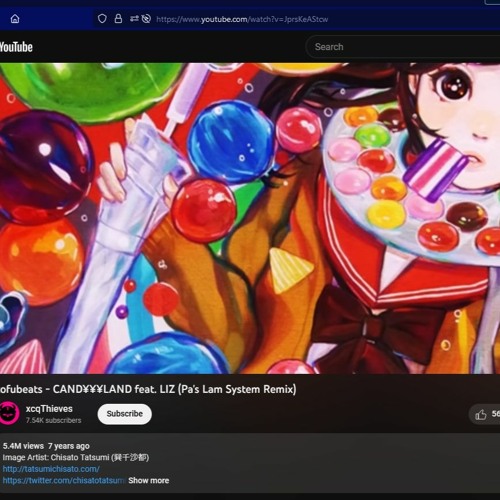Subscribe to the xcqThieves channel
The height and width of the screenshot is (500, 500).
125,414
